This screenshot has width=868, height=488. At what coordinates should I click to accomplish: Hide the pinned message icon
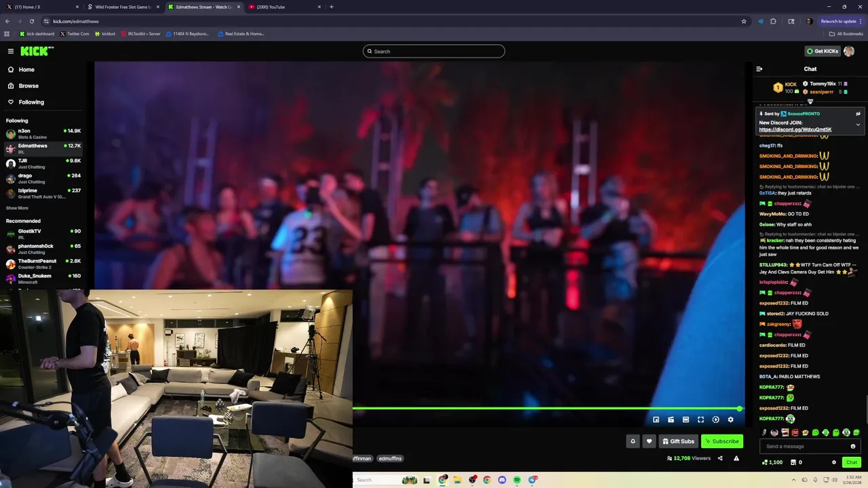click(x=858, y=114)
